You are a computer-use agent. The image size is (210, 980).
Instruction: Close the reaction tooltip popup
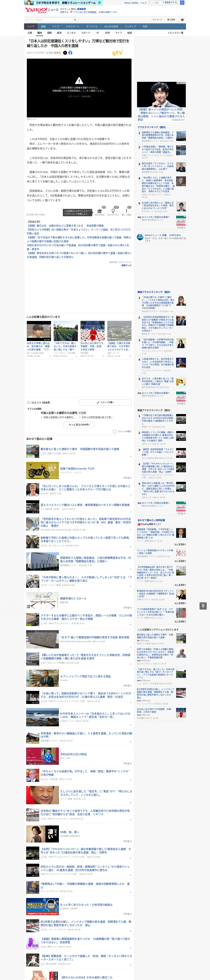tap(91, 211)
